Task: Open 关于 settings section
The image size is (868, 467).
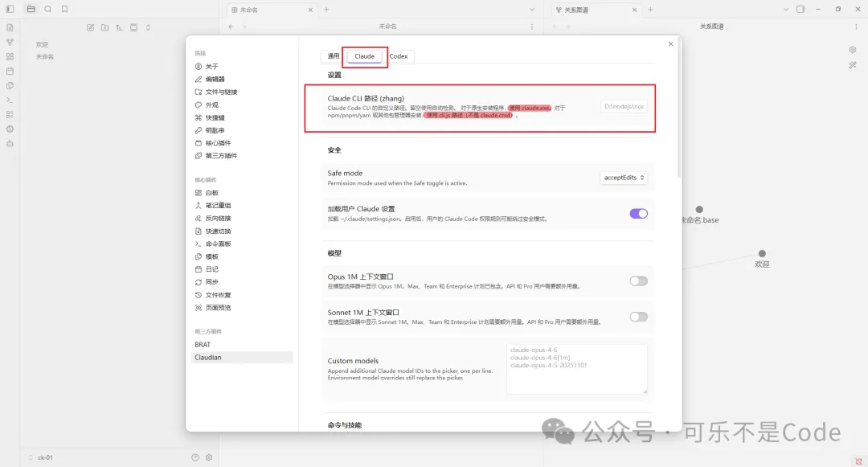Action: [242, 67]
